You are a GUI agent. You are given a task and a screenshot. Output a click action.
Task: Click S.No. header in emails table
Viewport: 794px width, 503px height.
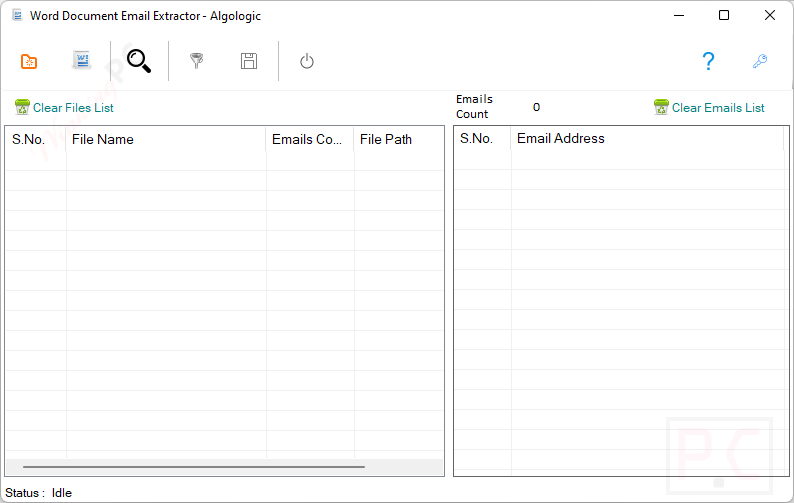483,138
